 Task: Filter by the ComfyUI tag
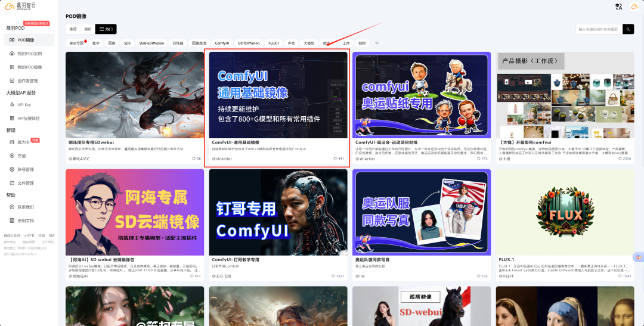(x=222, y=43)
